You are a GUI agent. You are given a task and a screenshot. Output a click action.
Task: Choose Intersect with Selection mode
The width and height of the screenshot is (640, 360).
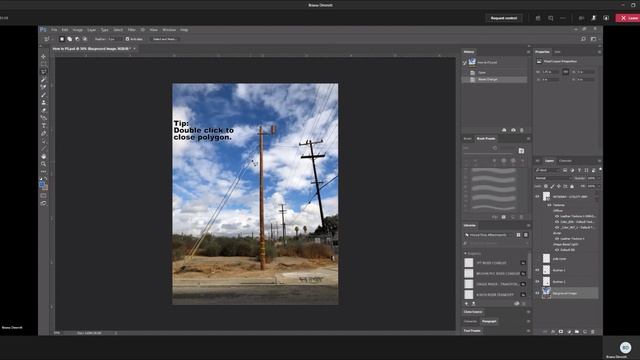pos(85,39)
